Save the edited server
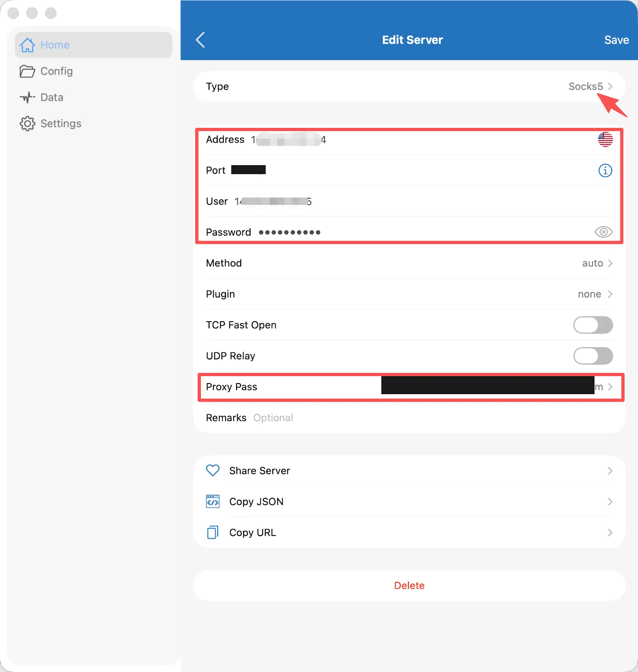 [x=616, y=40]
